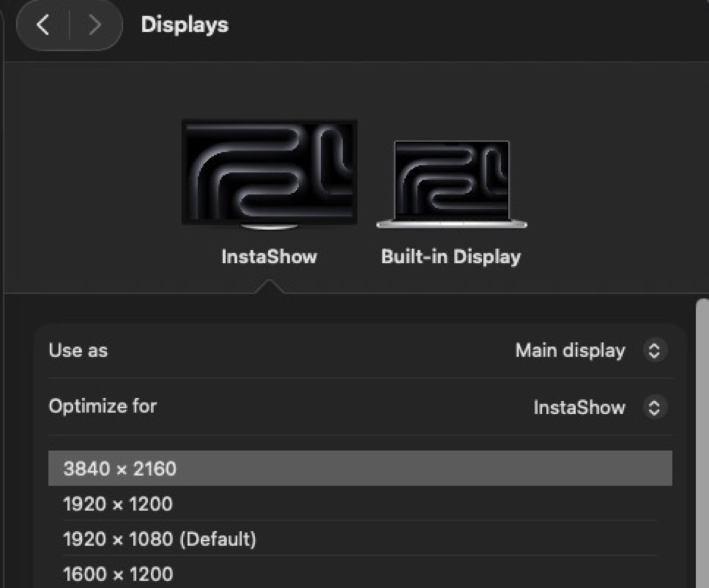Click the selection pointer triangle below InstaShow

pos(269,288)
